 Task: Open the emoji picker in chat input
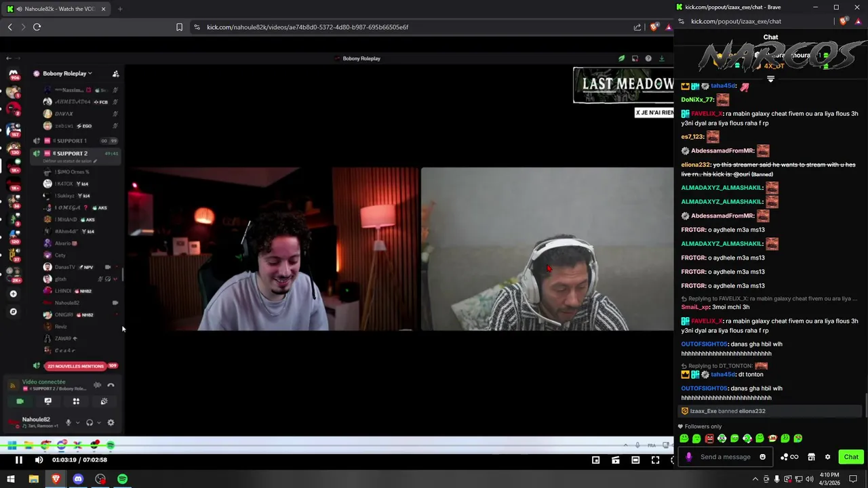[x=762, y=457]
